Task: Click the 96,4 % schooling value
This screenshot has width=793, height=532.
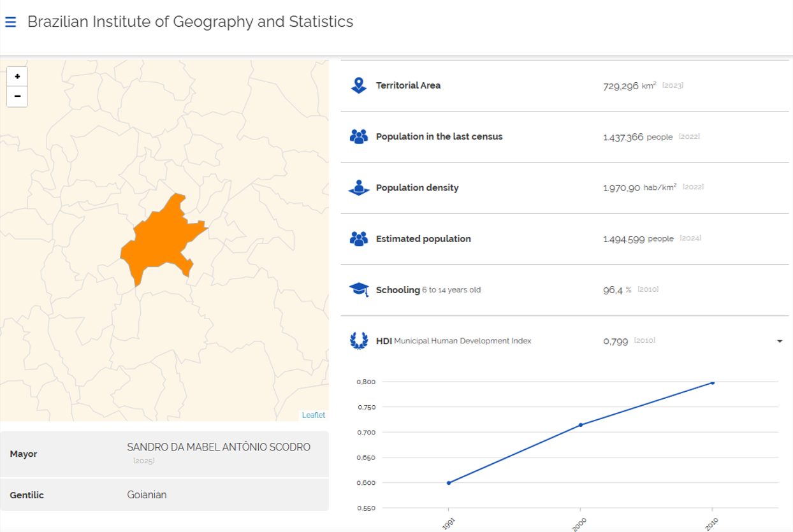Action: (x=617, y=290)
